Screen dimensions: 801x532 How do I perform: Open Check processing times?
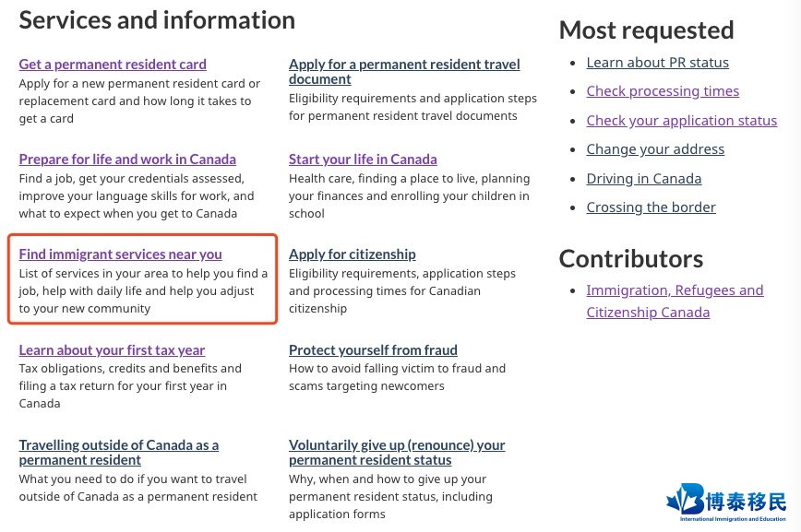663,91
